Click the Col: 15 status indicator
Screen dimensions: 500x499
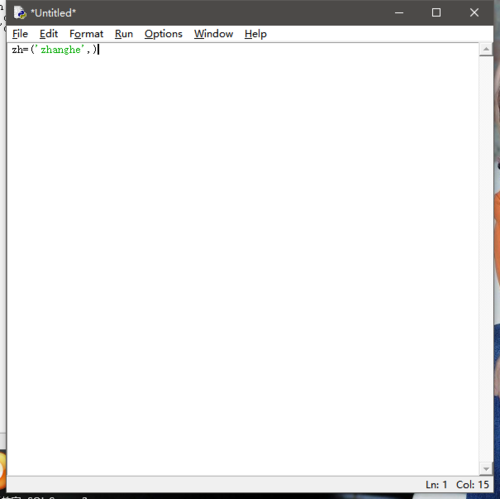click(x=472, y=484)
